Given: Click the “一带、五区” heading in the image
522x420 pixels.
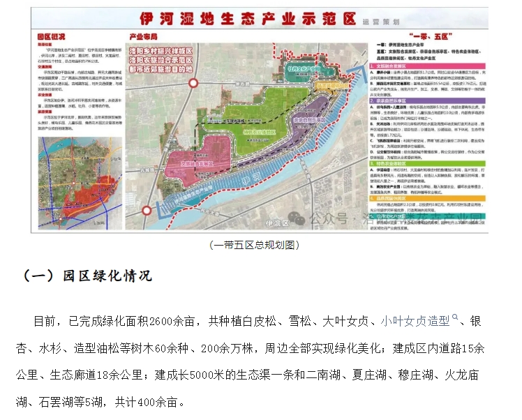Looking at the screenshot, I should click(x=431, y=36).
